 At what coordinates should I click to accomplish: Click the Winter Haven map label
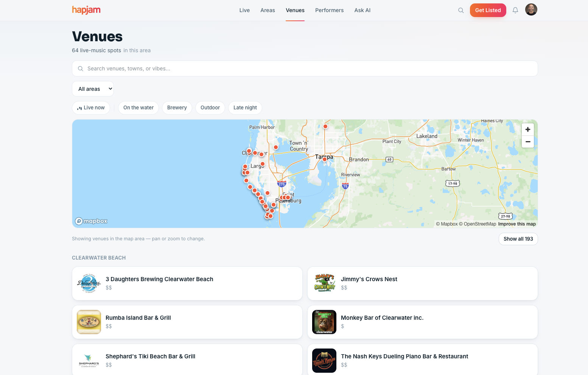pos(471,140)
